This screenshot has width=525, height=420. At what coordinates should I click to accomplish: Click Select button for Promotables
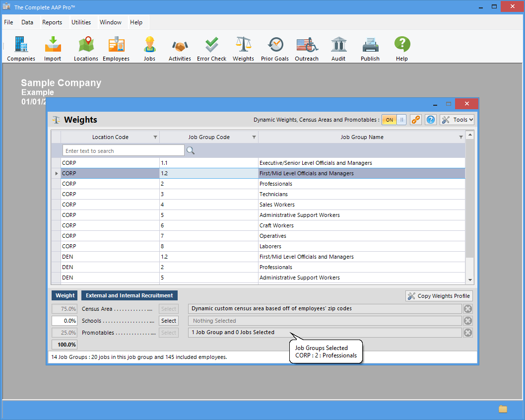(x=168, y=333)
